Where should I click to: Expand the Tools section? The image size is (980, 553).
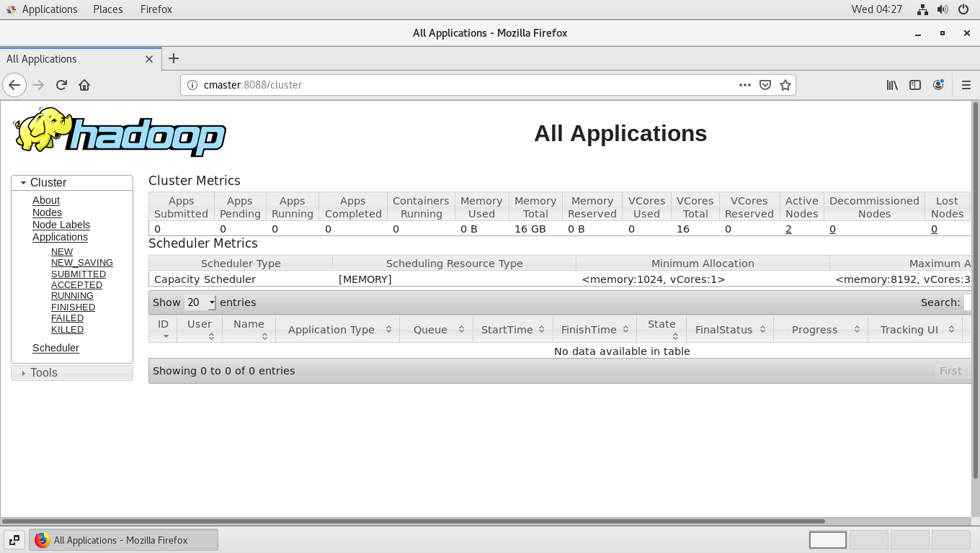pos(43,373)
